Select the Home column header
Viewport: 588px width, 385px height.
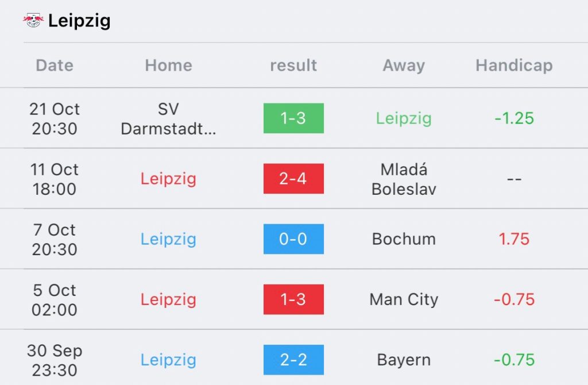click(168, 66)
